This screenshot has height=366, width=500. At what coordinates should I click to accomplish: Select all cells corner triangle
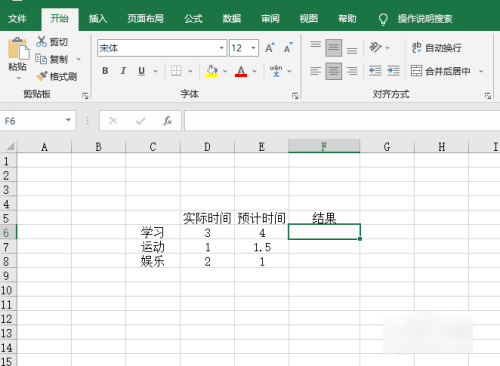[x=10, y=146]
